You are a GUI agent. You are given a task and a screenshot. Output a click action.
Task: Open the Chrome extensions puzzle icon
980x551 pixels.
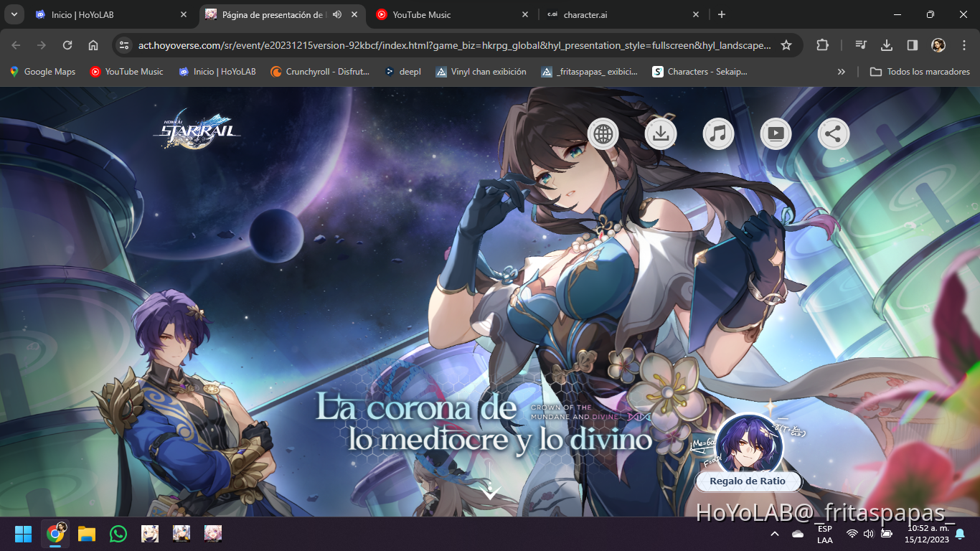tap(822, 44)
